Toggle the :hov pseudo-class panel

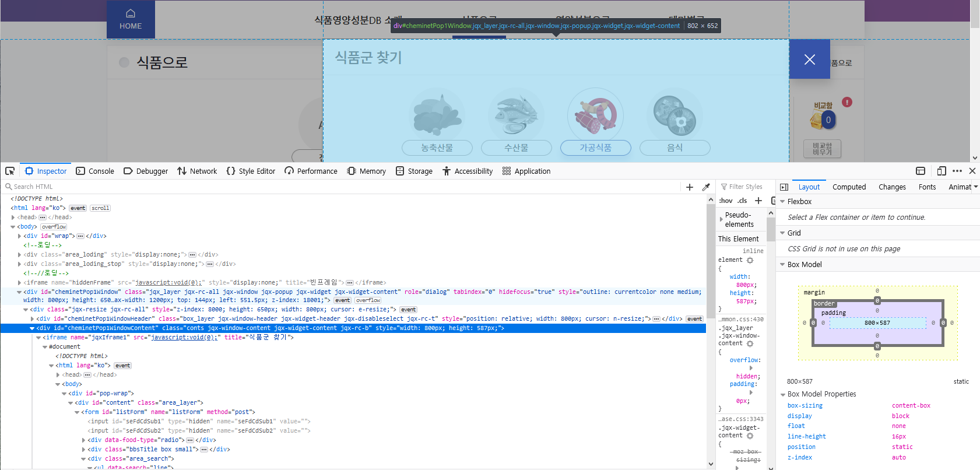pos(725,201)
